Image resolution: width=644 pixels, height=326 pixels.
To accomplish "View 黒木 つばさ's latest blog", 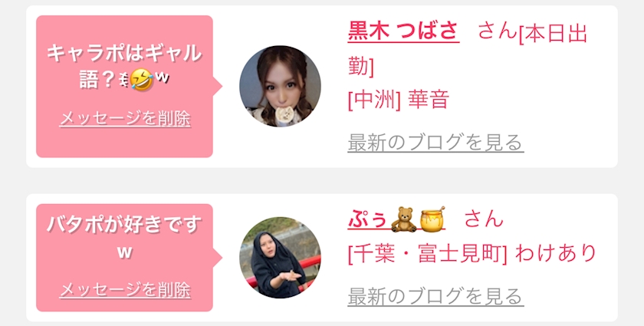I will click(435, 143).
